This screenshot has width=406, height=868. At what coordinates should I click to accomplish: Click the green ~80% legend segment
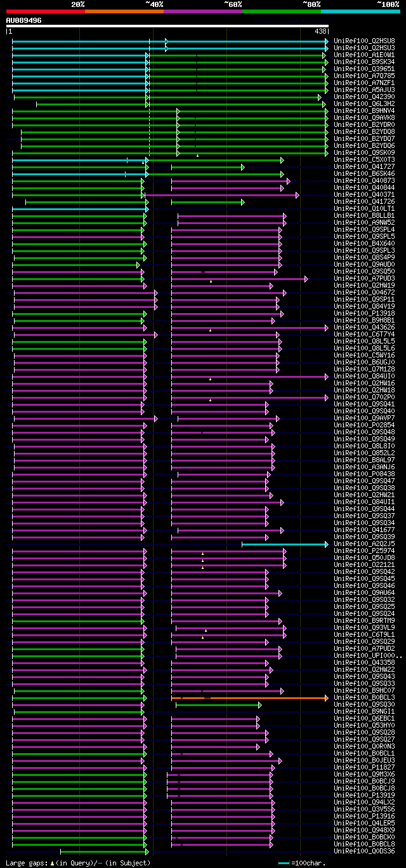coord(282,11)
